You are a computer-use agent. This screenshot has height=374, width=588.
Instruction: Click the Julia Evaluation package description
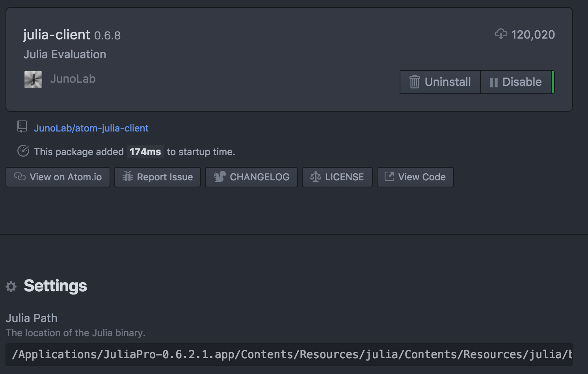(x=65, y=54)
